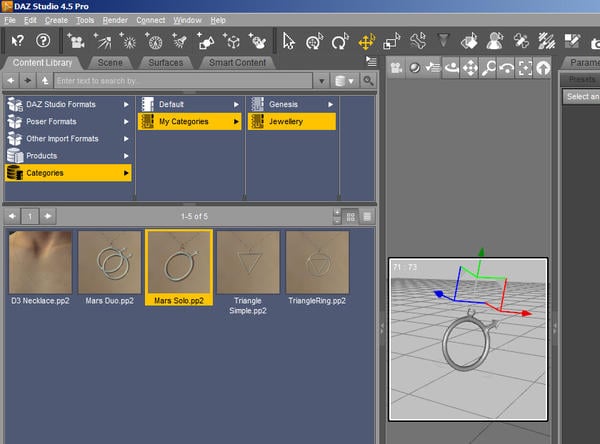This screenshot has width=600, height=444.
Task: Select the yellow Translate tool
Action: (x=366, y=41)
